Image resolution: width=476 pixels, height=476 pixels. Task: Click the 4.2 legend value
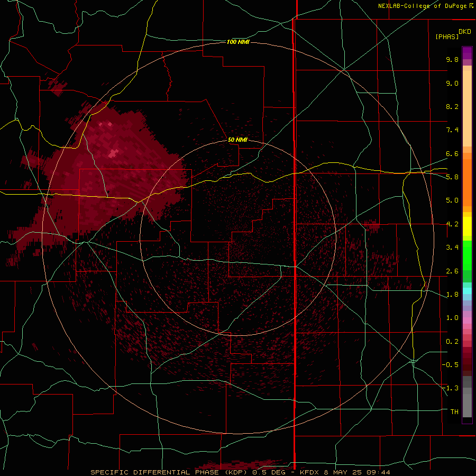(x=452, y=224)
